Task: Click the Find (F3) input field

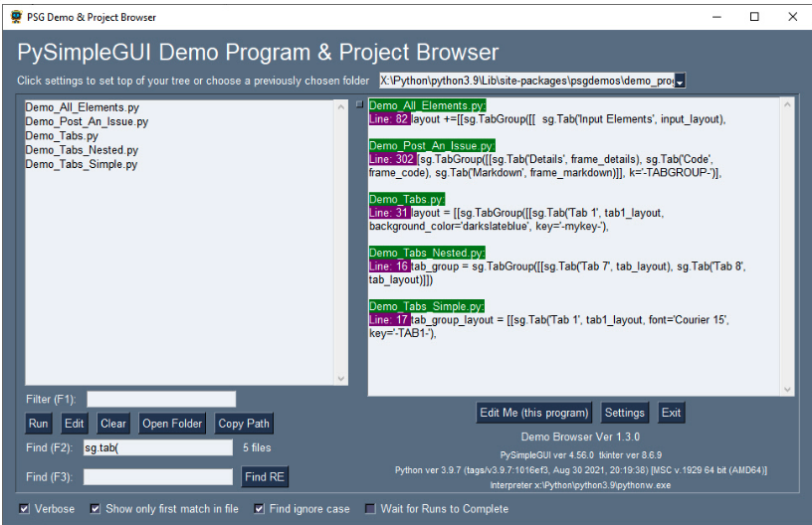Action: tap(158, 477)
